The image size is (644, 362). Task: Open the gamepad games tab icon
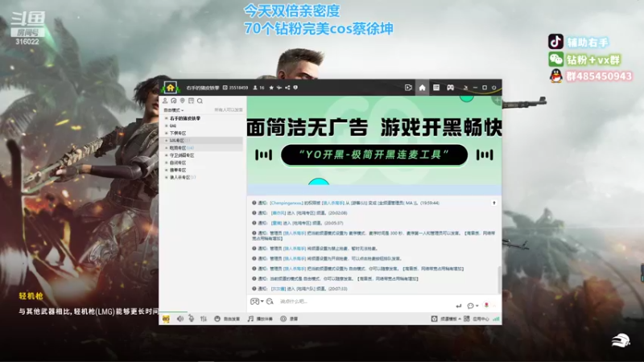(x=451, y=88)
